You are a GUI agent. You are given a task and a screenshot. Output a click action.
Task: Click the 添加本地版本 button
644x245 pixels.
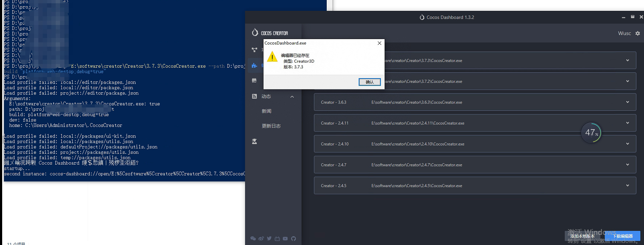[582, 236]
